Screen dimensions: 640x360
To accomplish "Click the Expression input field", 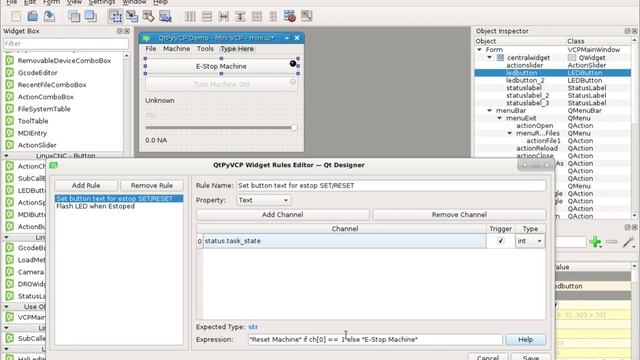I will (375, 340).
